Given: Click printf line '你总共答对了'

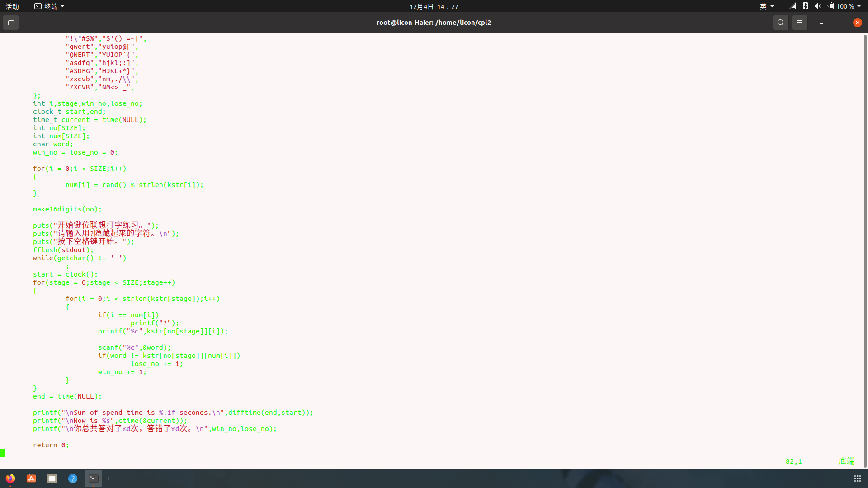Looking at the screenshot, I should point(155,428).
